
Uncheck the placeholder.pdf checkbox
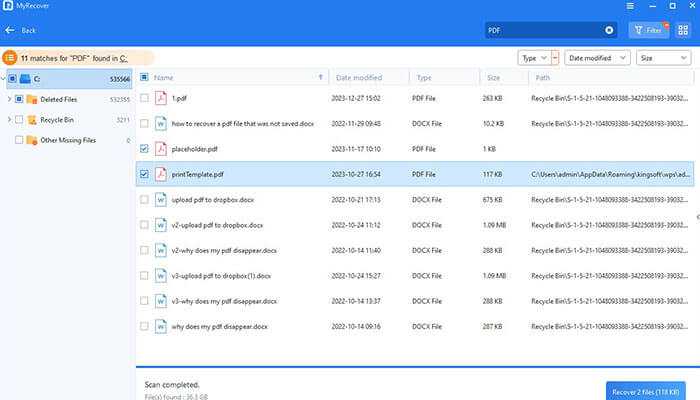click(145, 149)
